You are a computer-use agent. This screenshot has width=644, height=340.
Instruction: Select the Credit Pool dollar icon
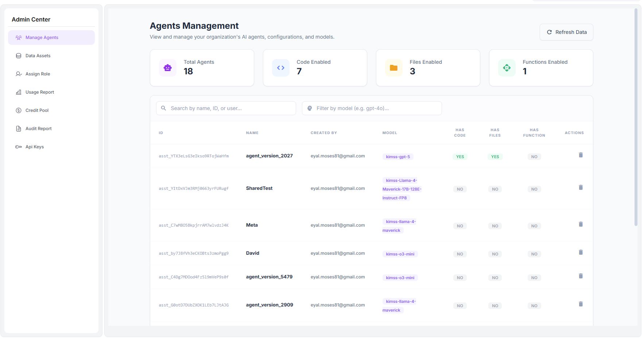(x=18, y=110)
